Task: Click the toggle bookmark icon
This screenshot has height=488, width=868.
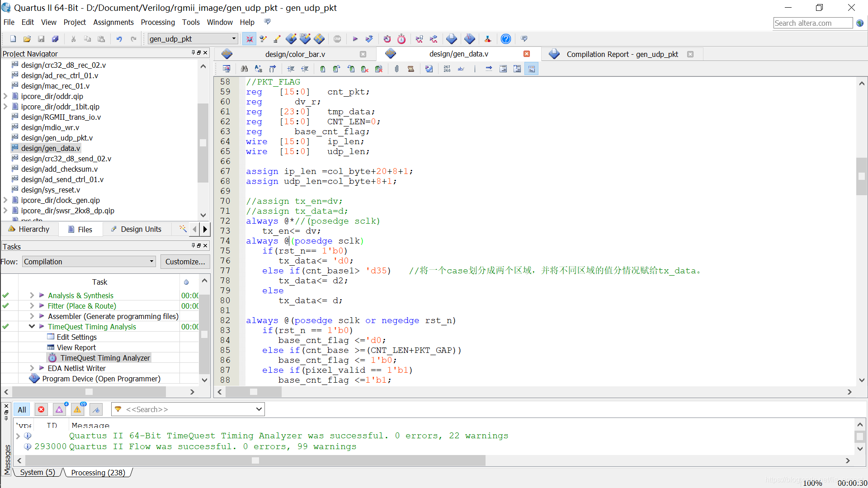Action: (x=322, y=69)
